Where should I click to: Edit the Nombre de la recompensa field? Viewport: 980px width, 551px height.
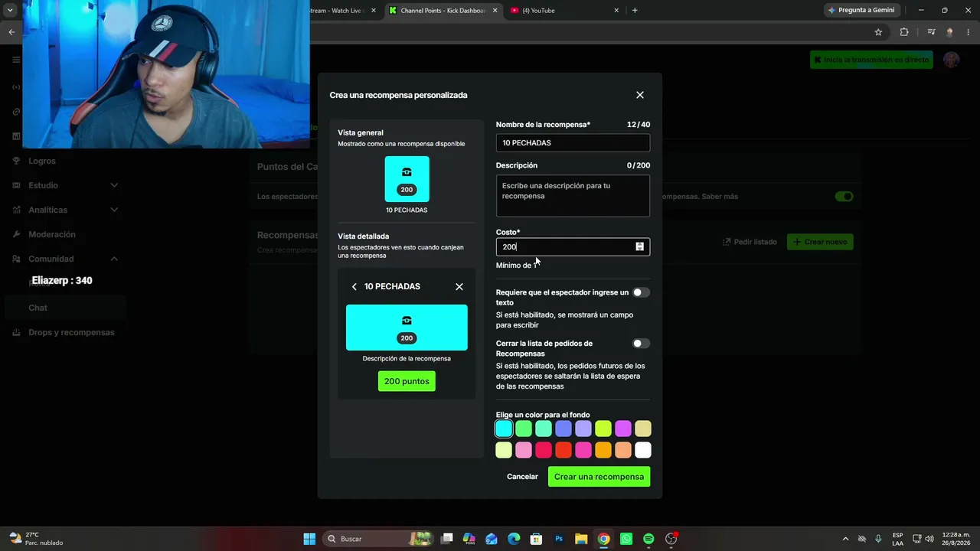point(573,143)
